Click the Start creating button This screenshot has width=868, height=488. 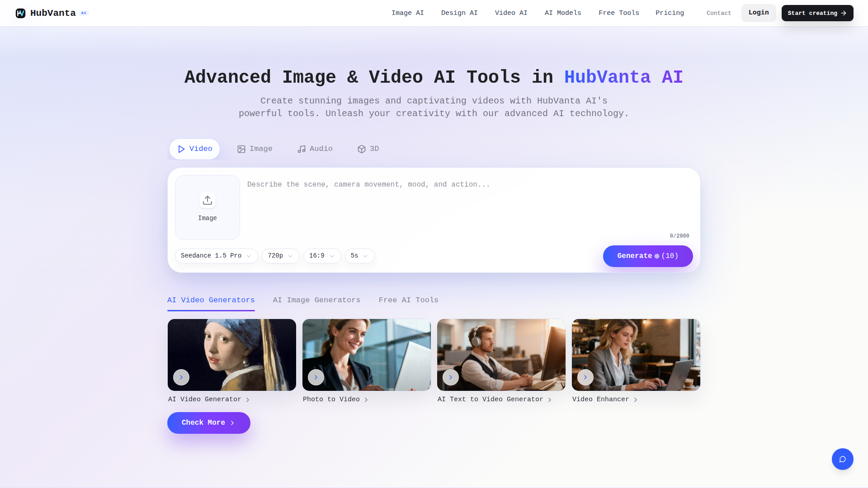click(x=817, y=13)
